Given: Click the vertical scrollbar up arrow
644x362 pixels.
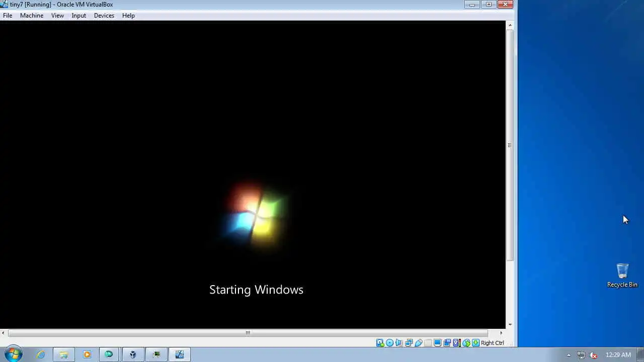Looking at the screenshot, I should pos(510,25).
